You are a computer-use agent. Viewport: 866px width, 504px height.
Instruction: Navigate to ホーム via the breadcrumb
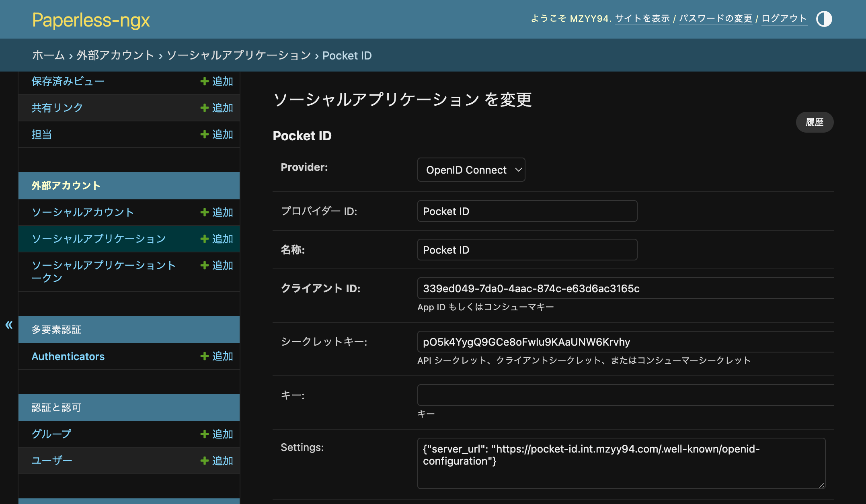[x=48, y=55]
